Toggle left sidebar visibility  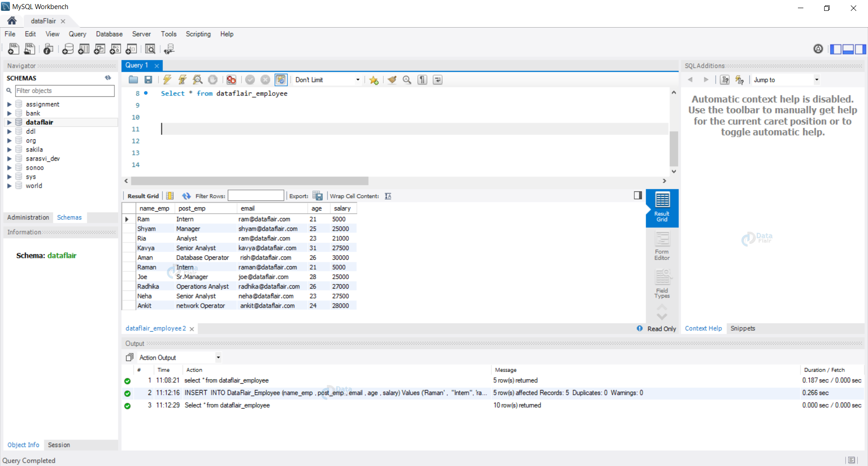836,49
